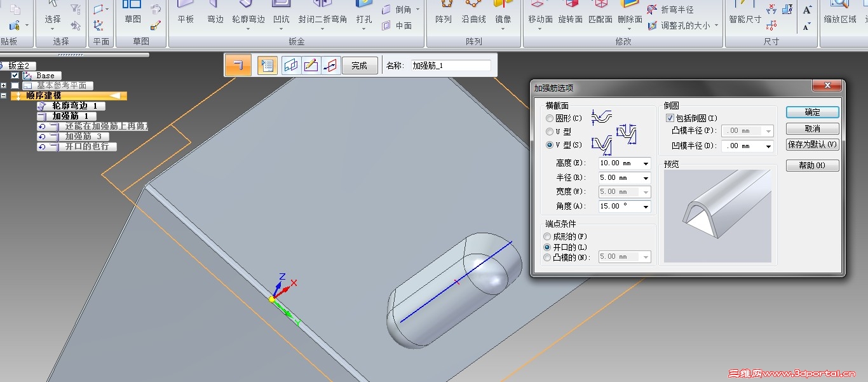Image resolution: width=868 pixels, height=382 pixels.
Task: Click 保存为默认(V) button
Action: pos(812,145)
